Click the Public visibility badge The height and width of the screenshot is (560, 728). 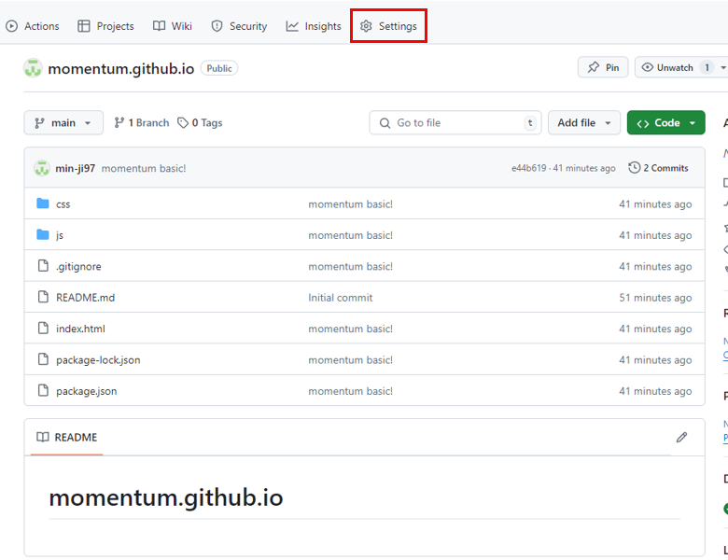[x=219, y=68]
